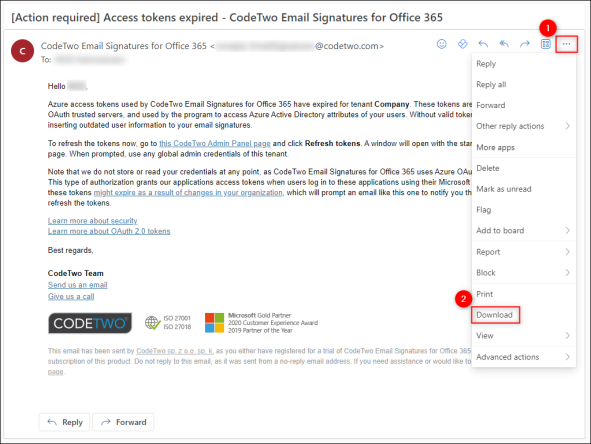Click the emoji reaction icon
Screen dimensions: 591x444
(x=442, y=44)
